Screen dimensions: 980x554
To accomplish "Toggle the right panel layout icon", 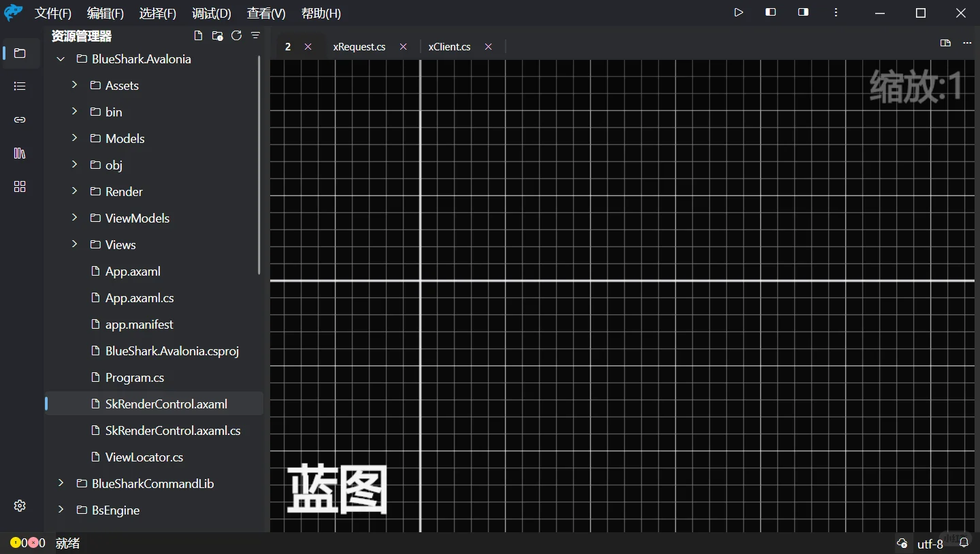I will coord(802,12).
